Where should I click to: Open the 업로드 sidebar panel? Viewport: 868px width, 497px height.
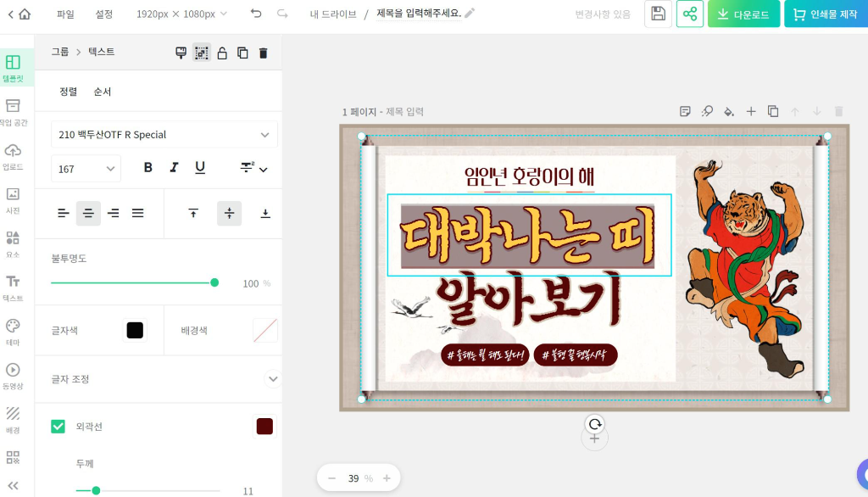pos(14,157)
